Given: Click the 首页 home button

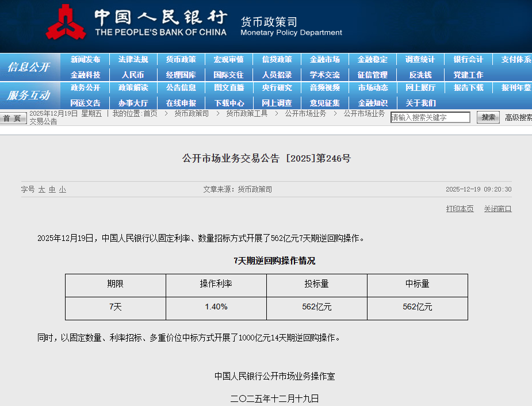Looking at the screenshot, I should coord(13,118).
